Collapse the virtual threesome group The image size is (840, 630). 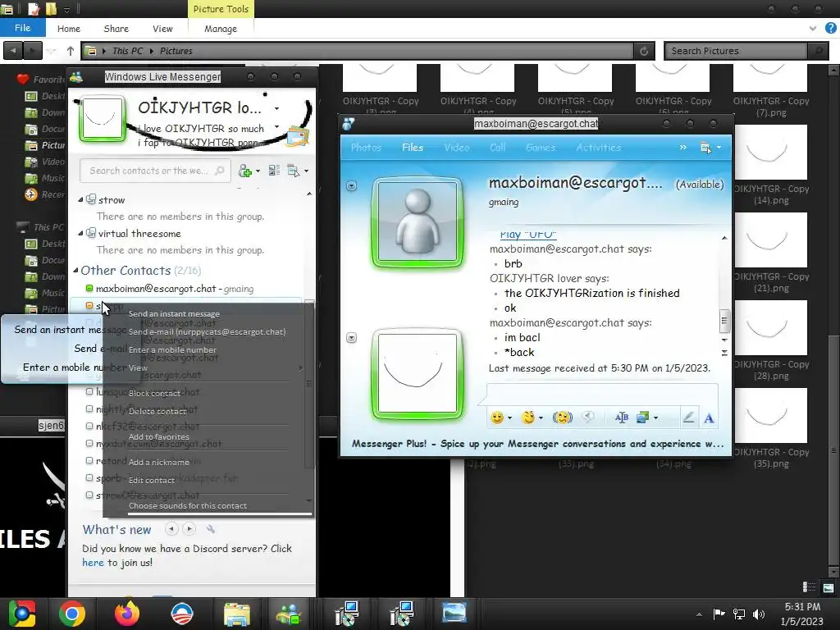pos(80,234)
